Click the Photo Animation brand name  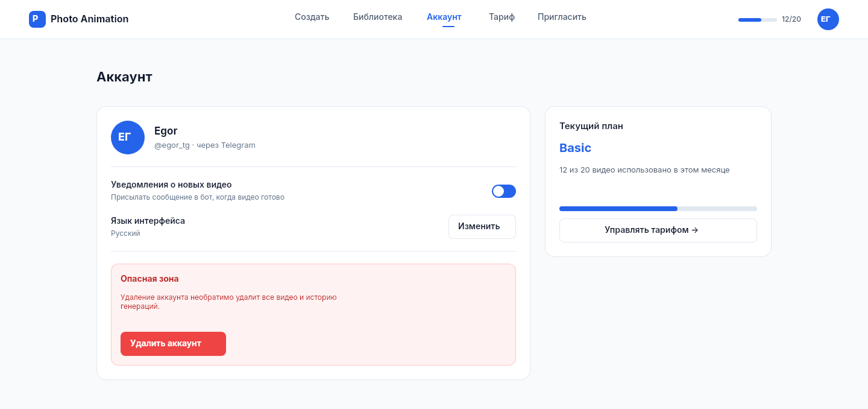coord(89,19)
